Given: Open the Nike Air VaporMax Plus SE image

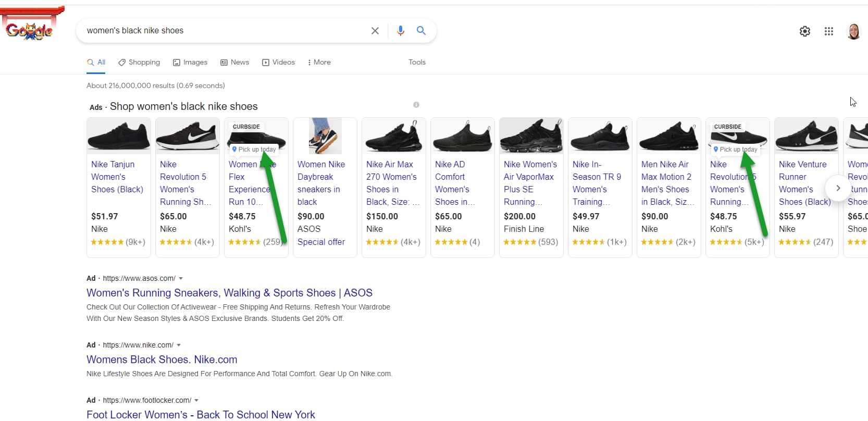Looking at the screenshot, I should tap(531, 136).
